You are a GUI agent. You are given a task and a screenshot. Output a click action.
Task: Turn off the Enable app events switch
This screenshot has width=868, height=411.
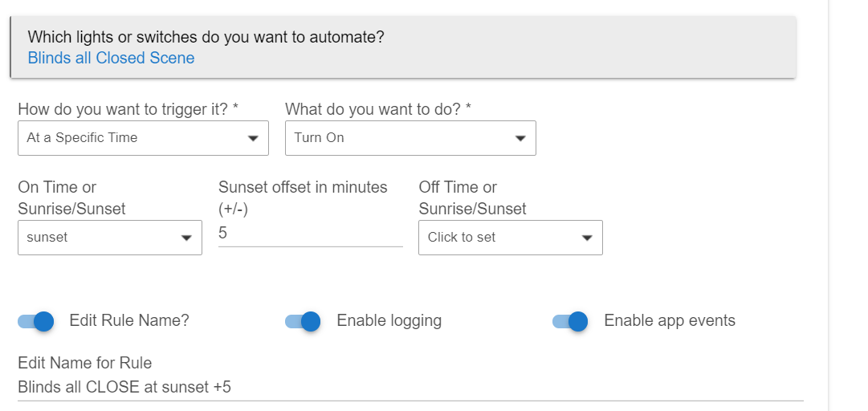570,321
